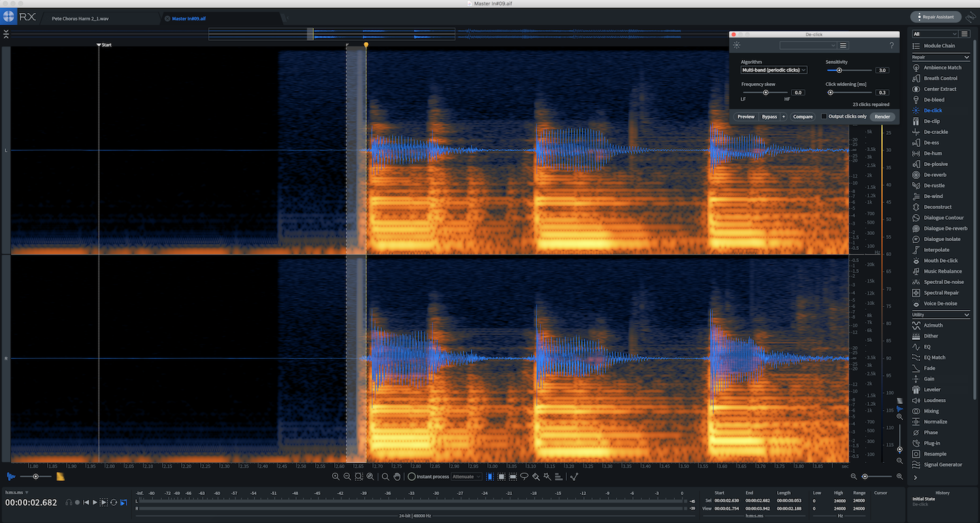Select De-click entry in History
The image size is (980, 523).
pos(920,505)
